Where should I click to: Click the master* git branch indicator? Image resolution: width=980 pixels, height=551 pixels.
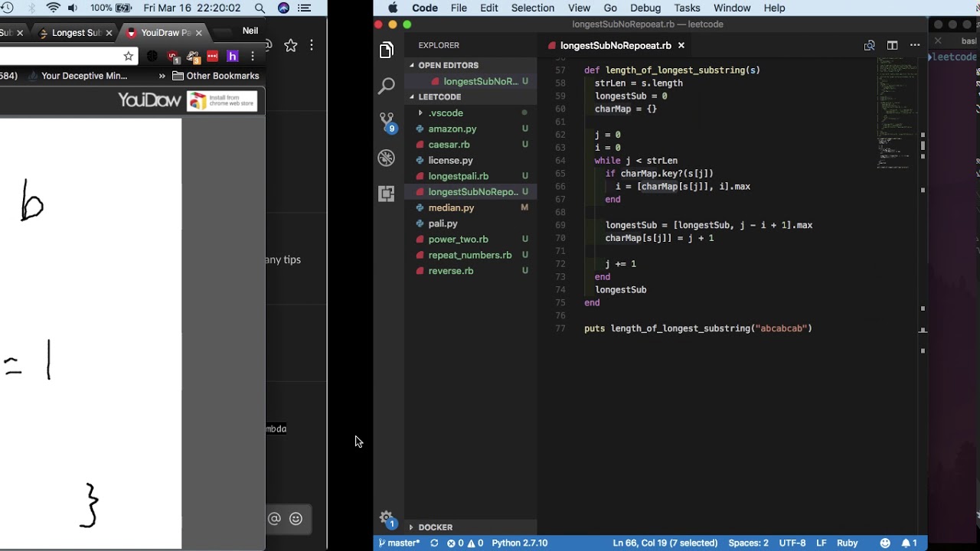click(399, 543)
